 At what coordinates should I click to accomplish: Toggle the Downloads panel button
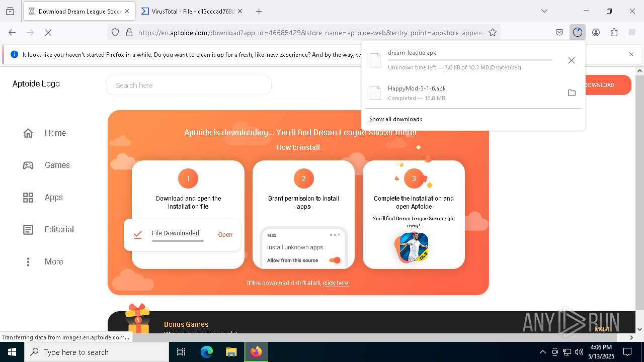(578, 32)
